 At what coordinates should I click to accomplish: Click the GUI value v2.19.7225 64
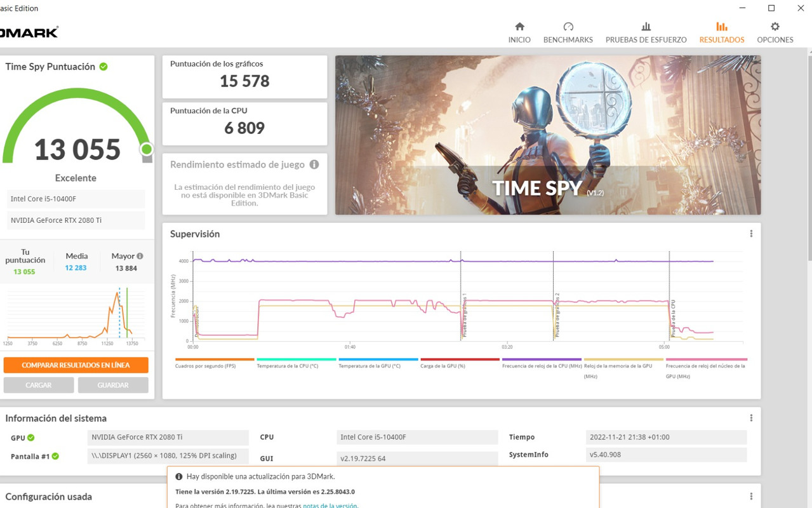pos(417,458)
